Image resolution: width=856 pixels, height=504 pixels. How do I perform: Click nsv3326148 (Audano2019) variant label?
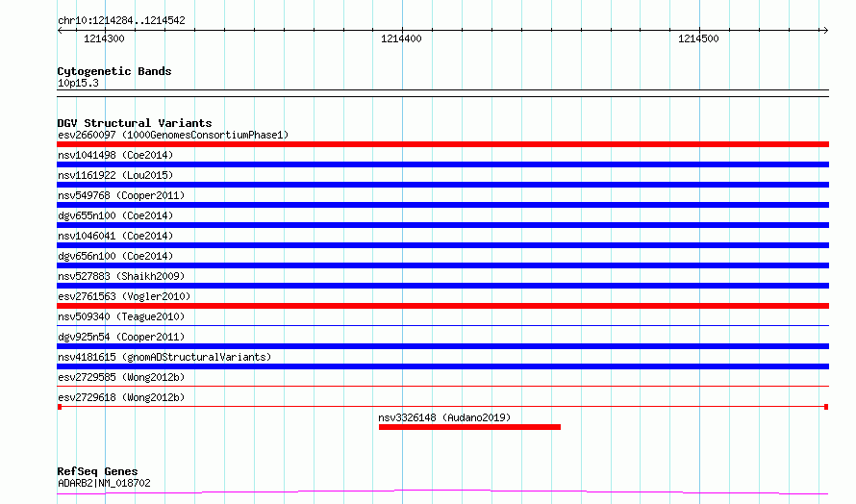(x=444, y=417)
